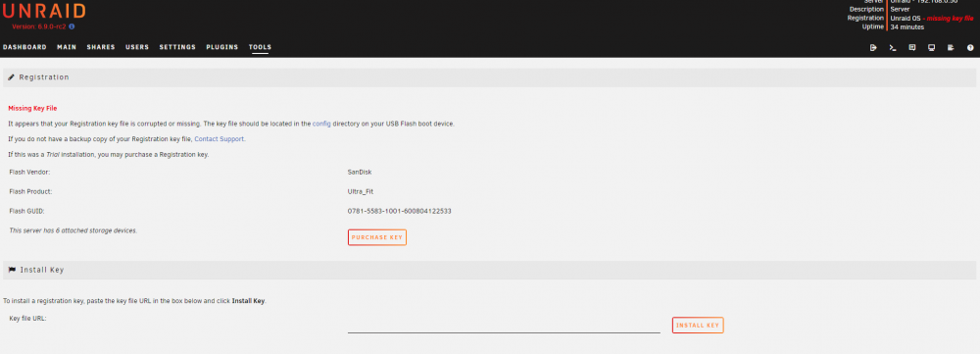Click the Install Key section title
Image resolution: width=980 pixels, height=354 pixels.
pyautogui.click(x=42, y=271)
